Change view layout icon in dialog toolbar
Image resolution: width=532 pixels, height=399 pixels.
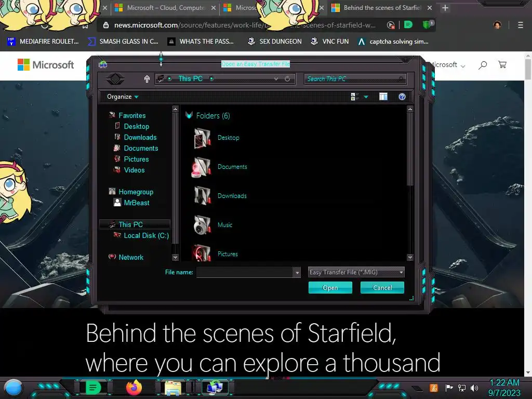click(x=354, y=97)
